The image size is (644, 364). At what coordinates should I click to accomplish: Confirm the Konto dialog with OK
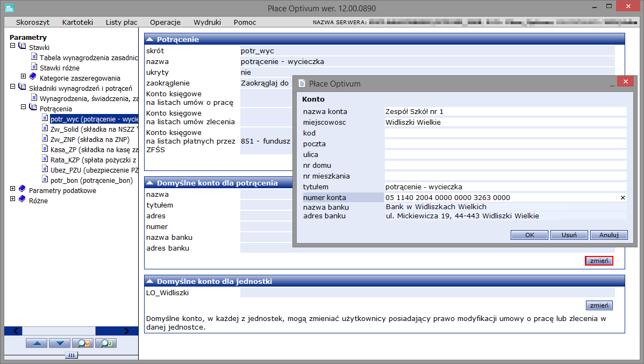pos(529,235)
